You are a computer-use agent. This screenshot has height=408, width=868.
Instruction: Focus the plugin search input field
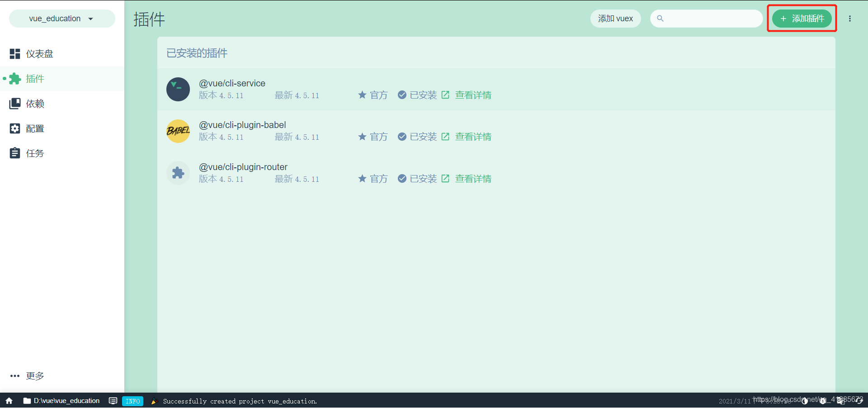coord(707,19)
